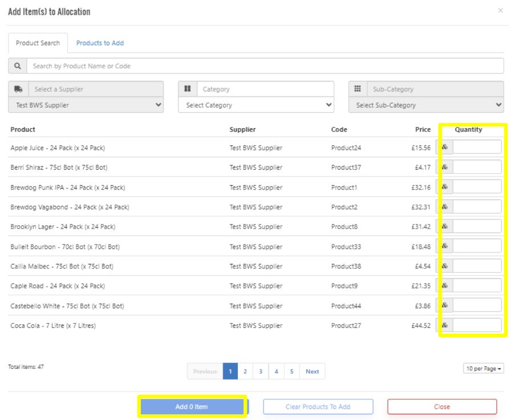Screen dimensions: 523x420
Task: Open the Test BWS Supplier dropdown
Action: 86,105
